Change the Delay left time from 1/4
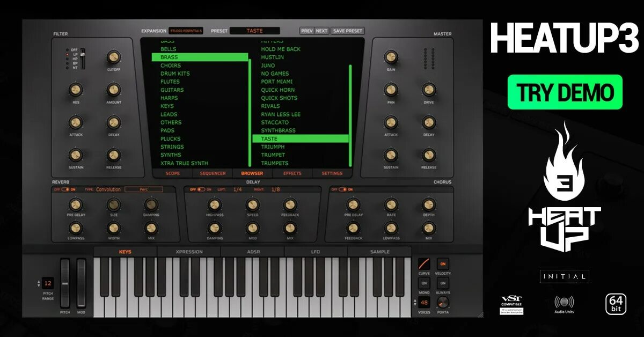 [238, 189]
